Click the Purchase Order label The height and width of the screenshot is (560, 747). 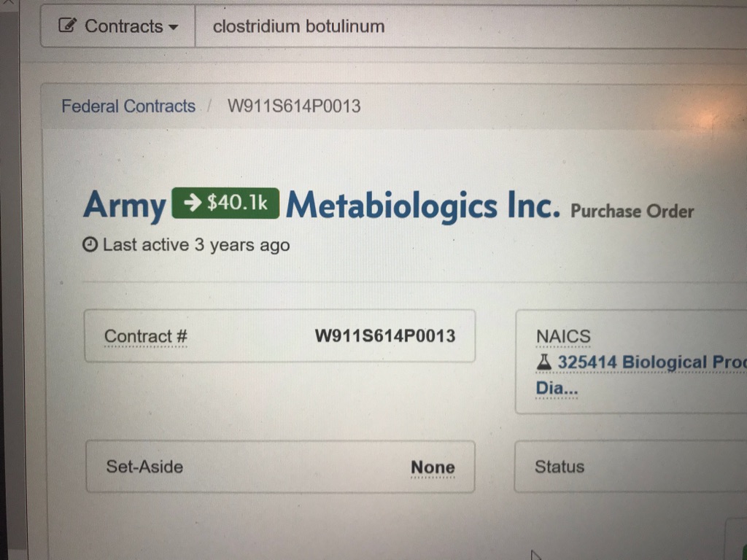632,211
